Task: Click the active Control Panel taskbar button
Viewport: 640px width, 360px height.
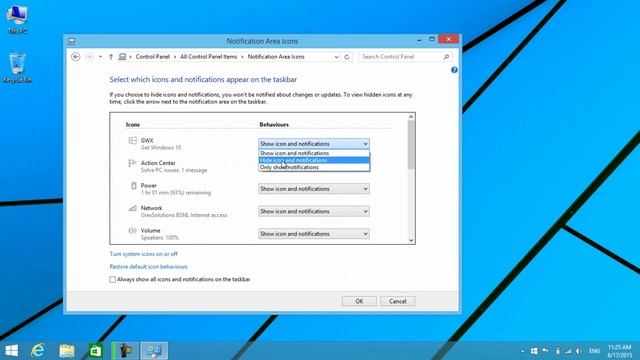Action: pos(154,350)
